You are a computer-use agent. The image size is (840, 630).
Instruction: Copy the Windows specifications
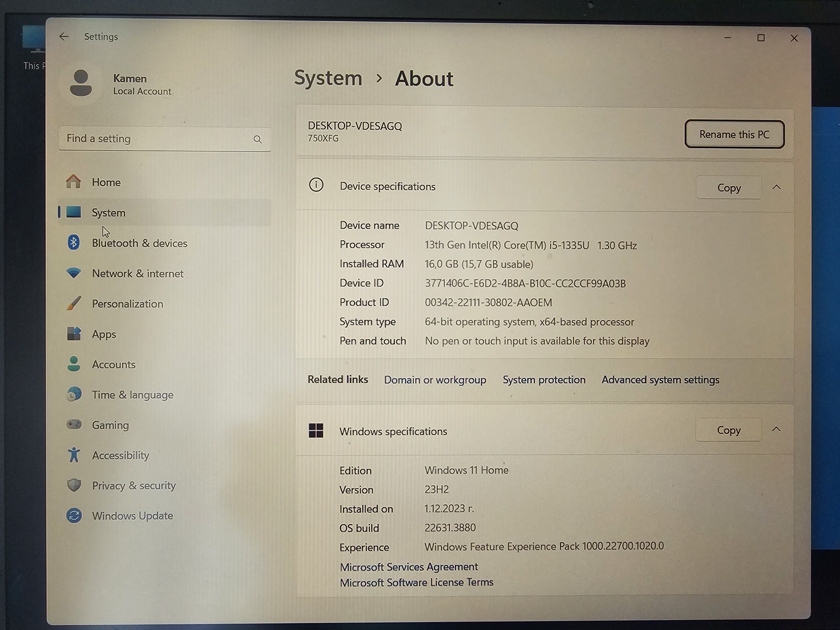pos(728,430)
